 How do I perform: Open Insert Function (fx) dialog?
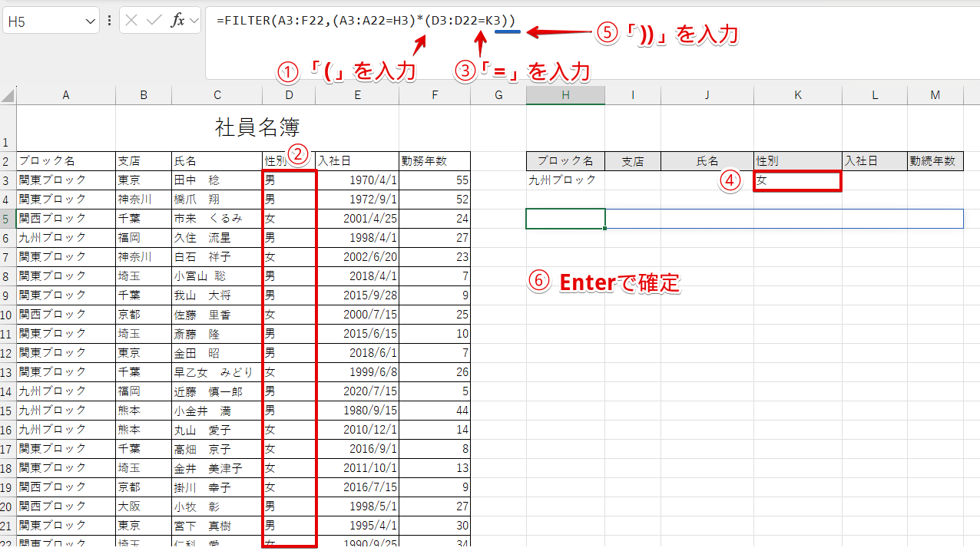pos(177,21)
